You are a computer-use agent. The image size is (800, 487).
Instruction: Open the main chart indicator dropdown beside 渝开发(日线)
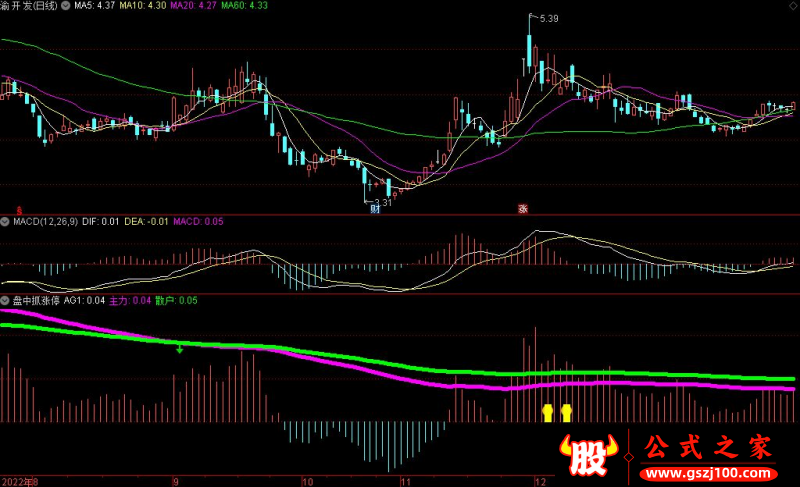(x=66, y=6)
